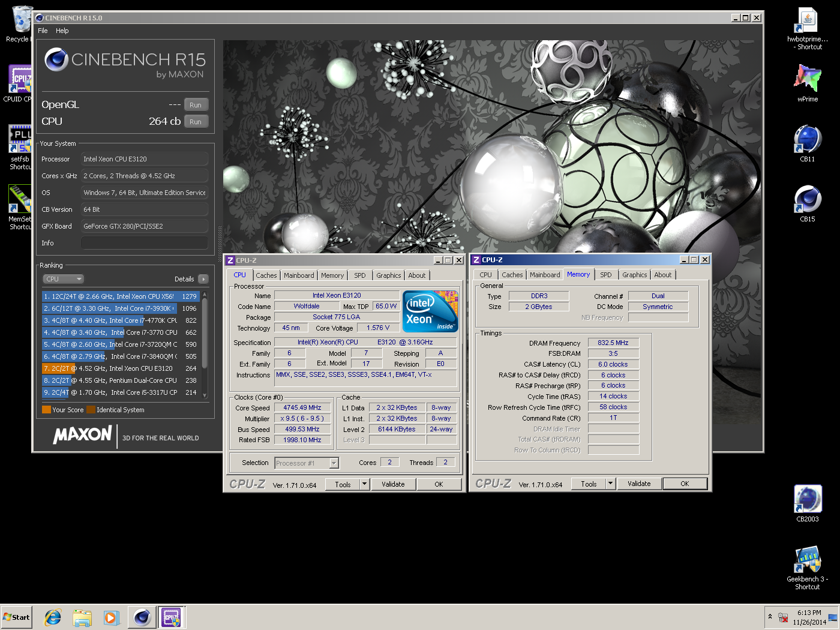
Task: Open the MemSet shortcut icon
Action: (20, 207)
